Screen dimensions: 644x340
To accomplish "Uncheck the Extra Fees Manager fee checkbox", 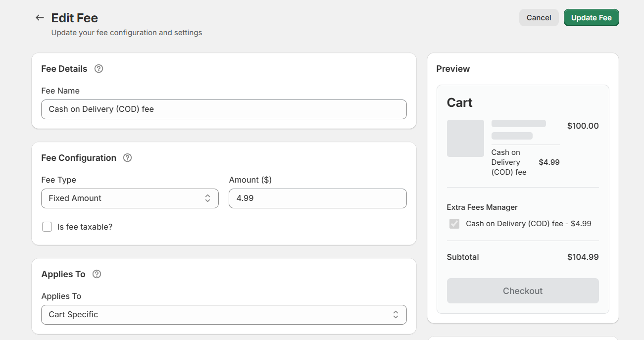I will tap(454, 223).
